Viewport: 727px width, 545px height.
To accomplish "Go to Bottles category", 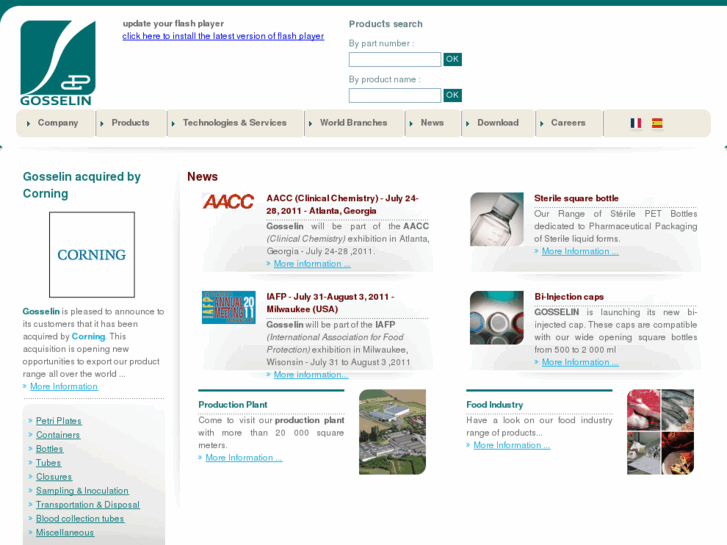I will coord(50,449).
